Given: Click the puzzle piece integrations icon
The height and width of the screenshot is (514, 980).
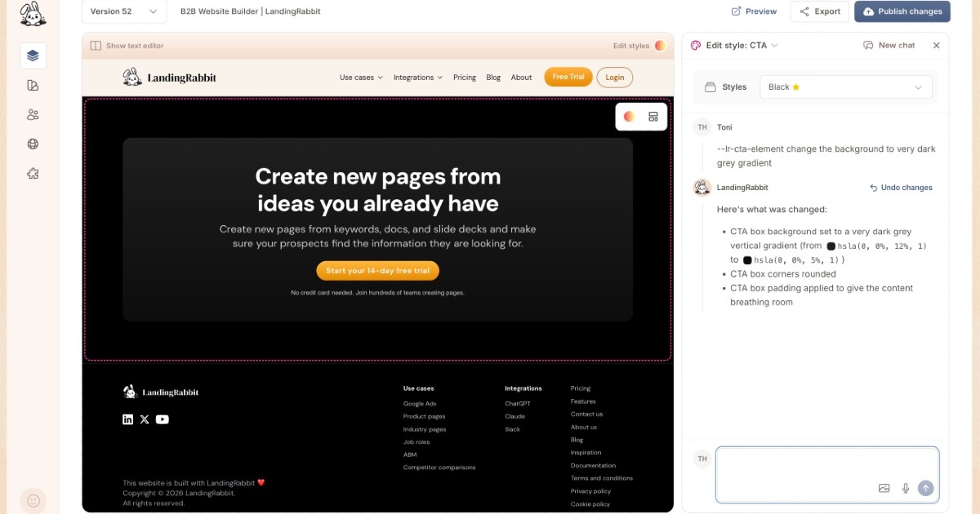Looking at the screenshot, I should 33,174.
